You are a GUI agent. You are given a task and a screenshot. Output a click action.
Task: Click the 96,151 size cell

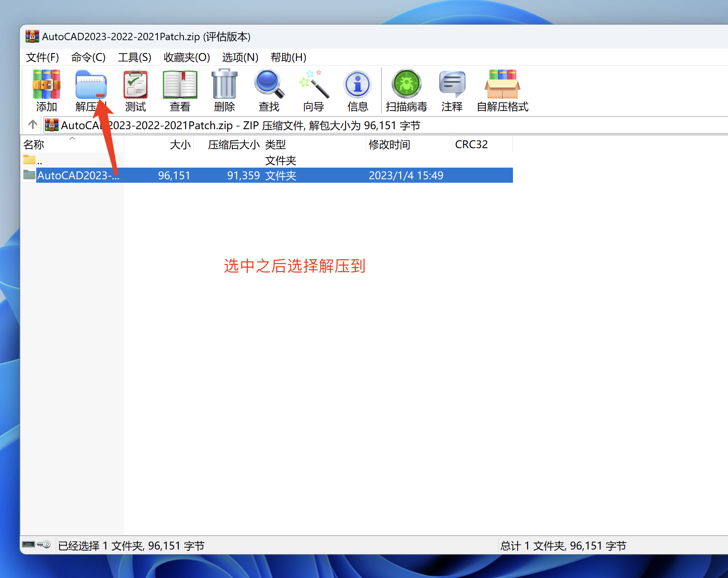[x=174, y=175]
